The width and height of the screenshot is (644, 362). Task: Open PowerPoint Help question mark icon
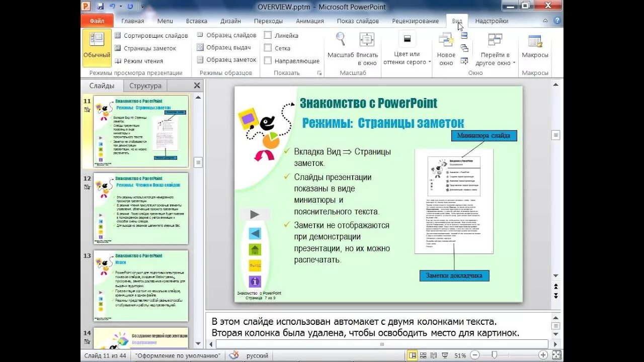tap(557, 21)
